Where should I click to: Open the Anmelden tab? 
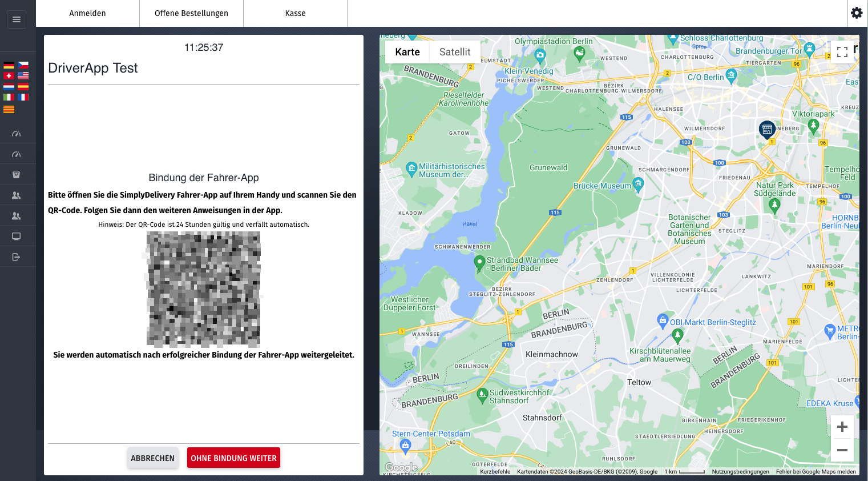87,13
